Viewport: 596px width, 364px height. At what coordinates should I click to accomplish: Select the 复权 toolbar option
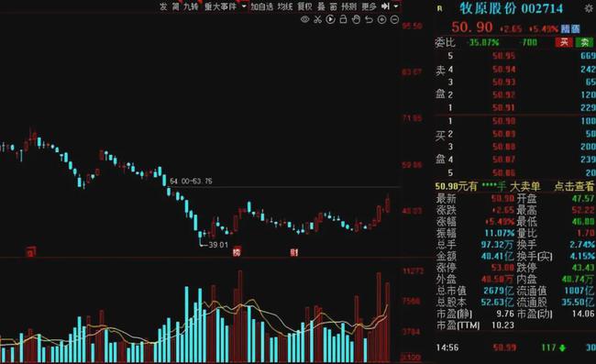pos(304,6)
